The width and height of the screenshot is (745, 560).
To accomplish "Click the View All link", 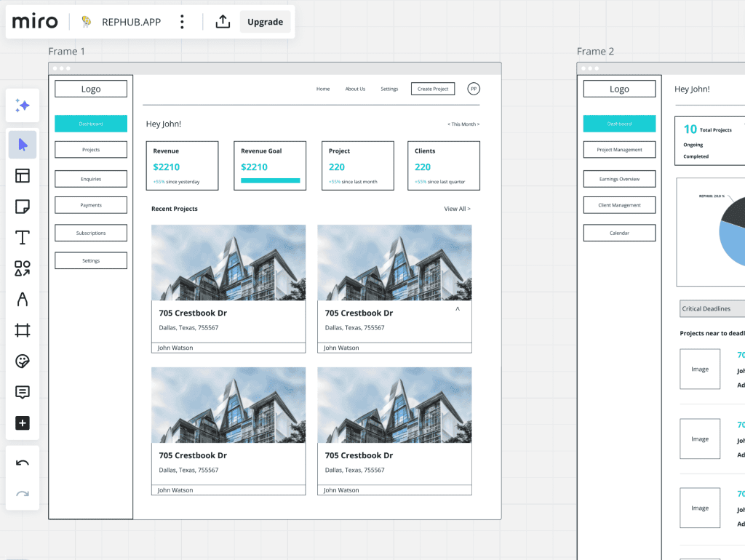I will point(457,209).
